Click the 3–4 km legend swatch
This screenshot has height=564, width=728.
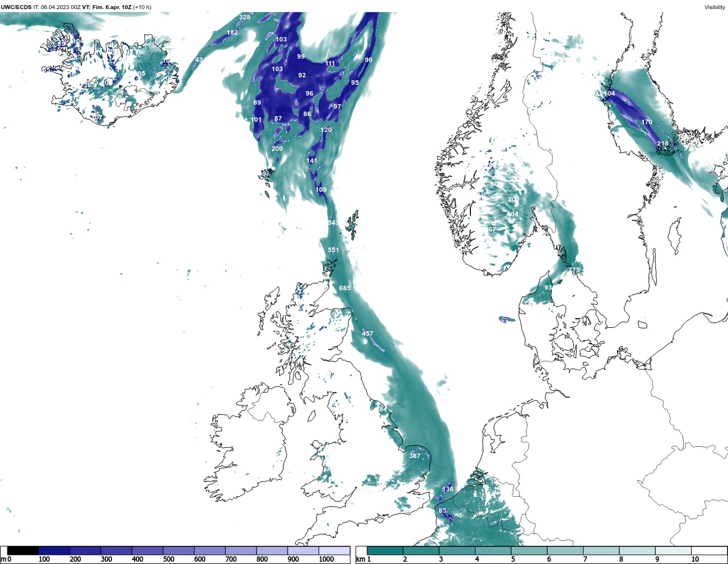[457, 551]
